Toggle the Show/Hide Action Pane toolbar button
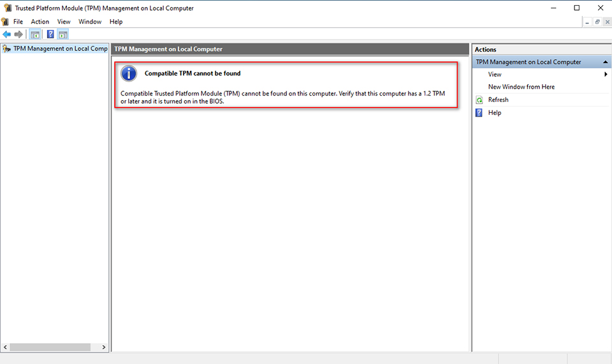The image size is (612, 364). (63, 34)
